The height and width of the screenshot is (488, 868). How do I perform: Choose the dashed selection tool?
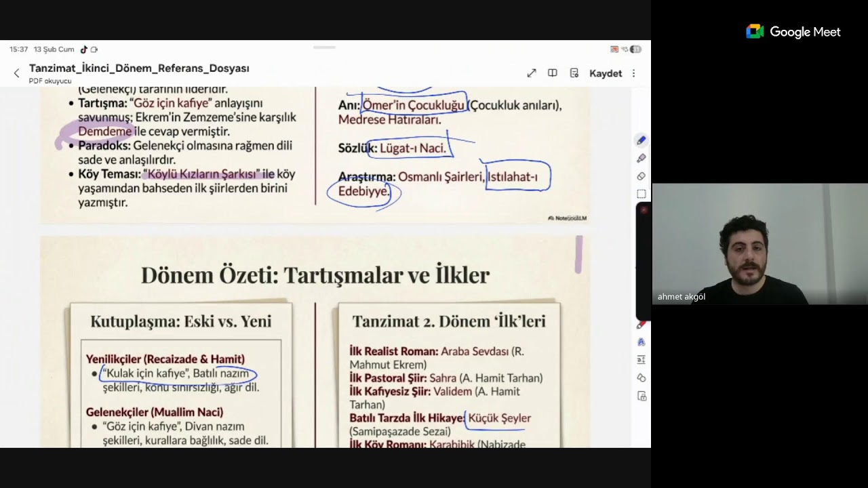641,194
